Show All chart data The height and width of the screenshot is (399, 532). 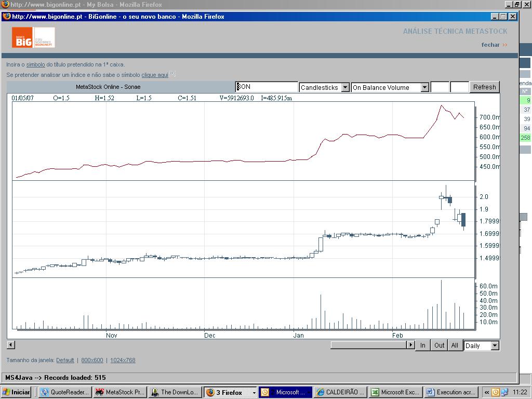[455, 345]
